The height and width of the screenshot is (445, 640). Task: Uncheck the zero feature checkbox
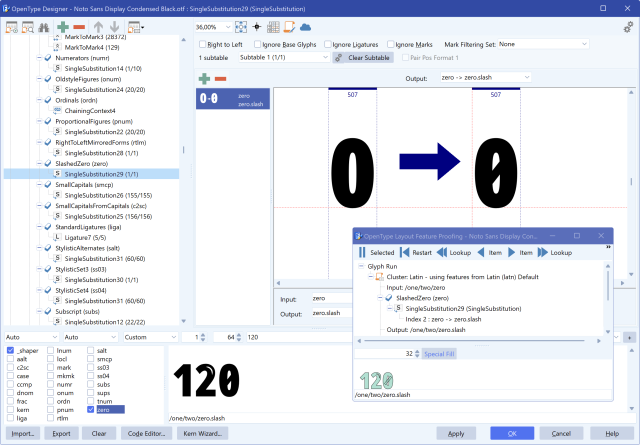click(91, 409)
